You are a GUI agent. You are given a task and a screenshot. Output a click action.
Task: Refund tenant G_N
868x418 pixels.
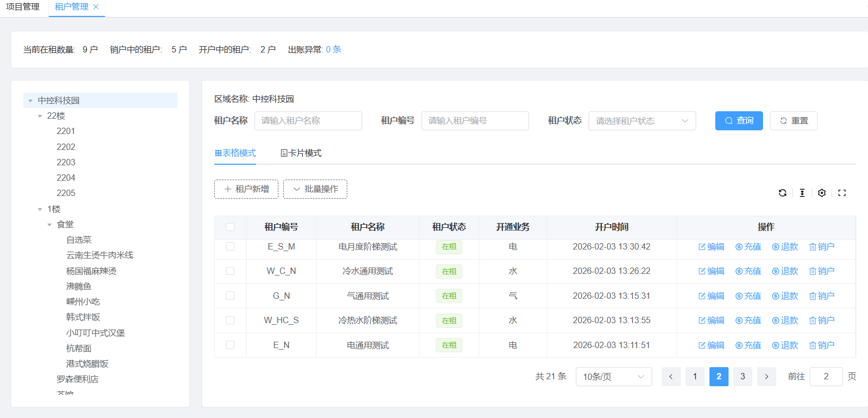coord(785,296)
